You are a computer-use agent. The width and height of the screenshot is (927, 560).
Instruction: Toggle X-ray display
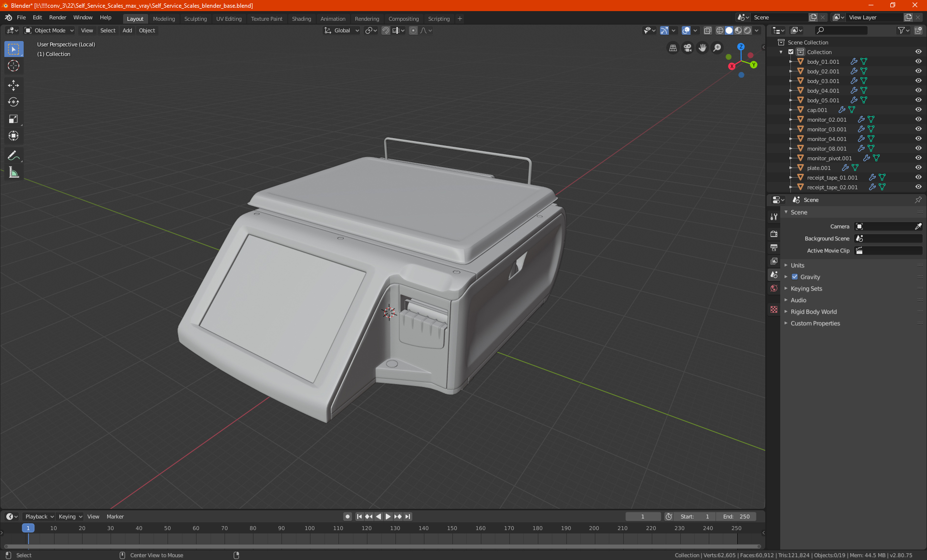pos(707,30)
